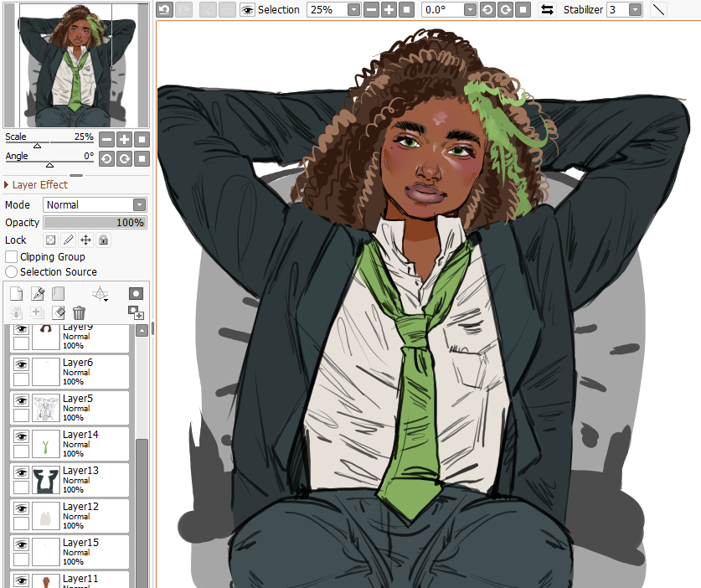
Task: Zoom in with toolbar plus button
Action: point(389,10)
